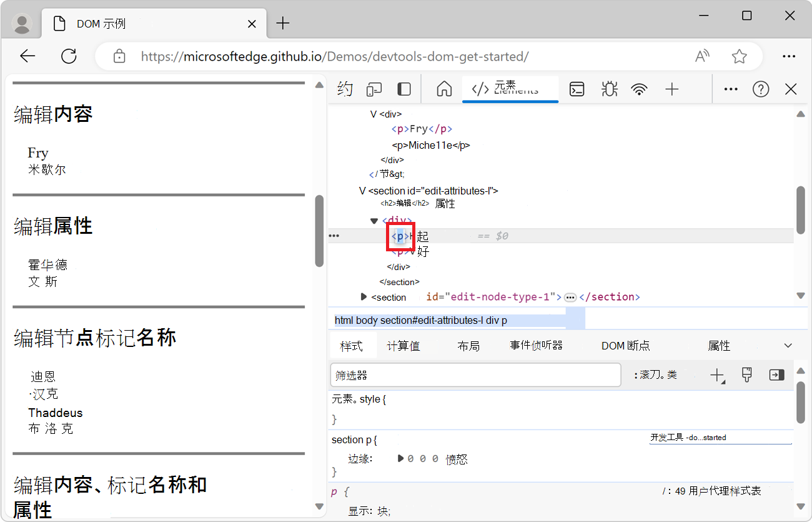
Task: Switch to the DOM 断点 tab
Action: tap(625, 346)
